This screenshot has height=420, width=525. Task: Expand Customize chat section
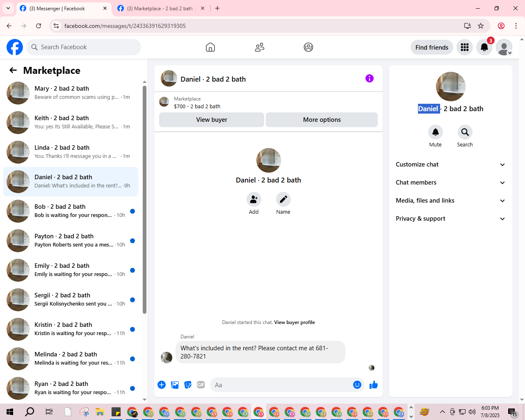pos(450,164)
